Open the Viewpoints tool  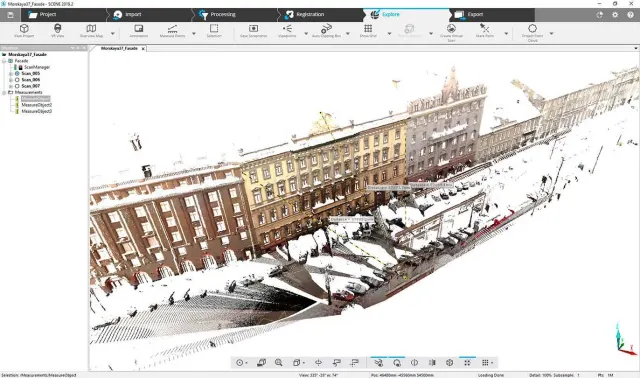[x=287, y=31]
